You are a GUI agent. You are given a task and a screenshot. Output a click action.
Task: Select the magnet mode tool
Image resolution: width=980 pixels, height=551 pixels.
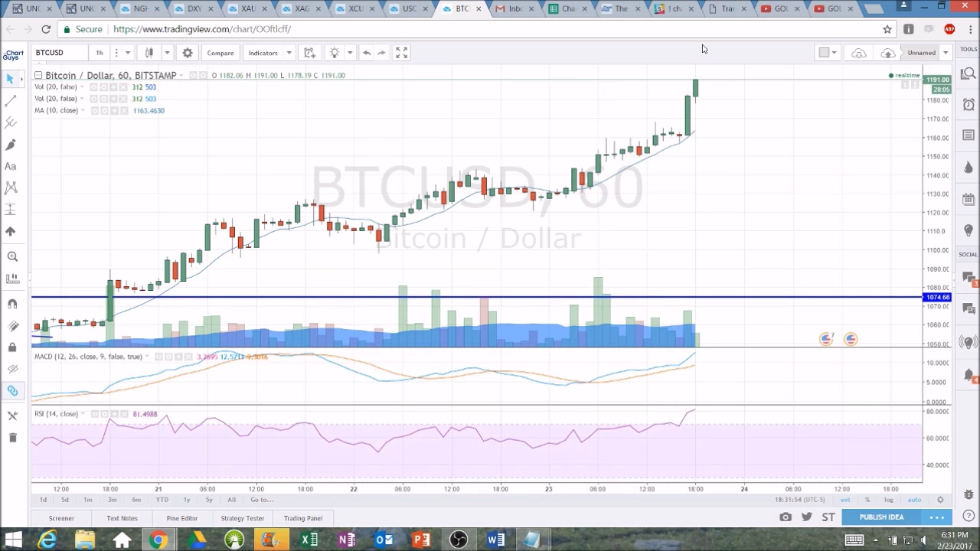(12, 305)
